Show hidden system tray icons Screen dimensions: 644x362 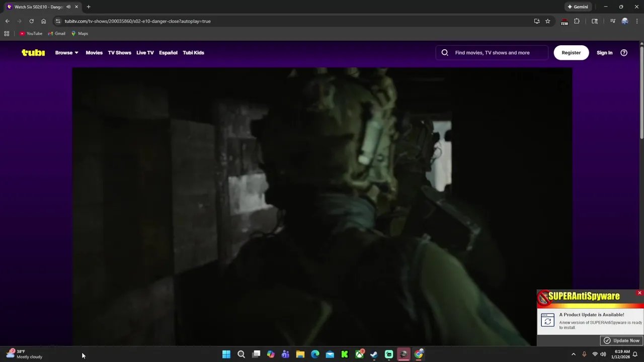tap(573, 354)
